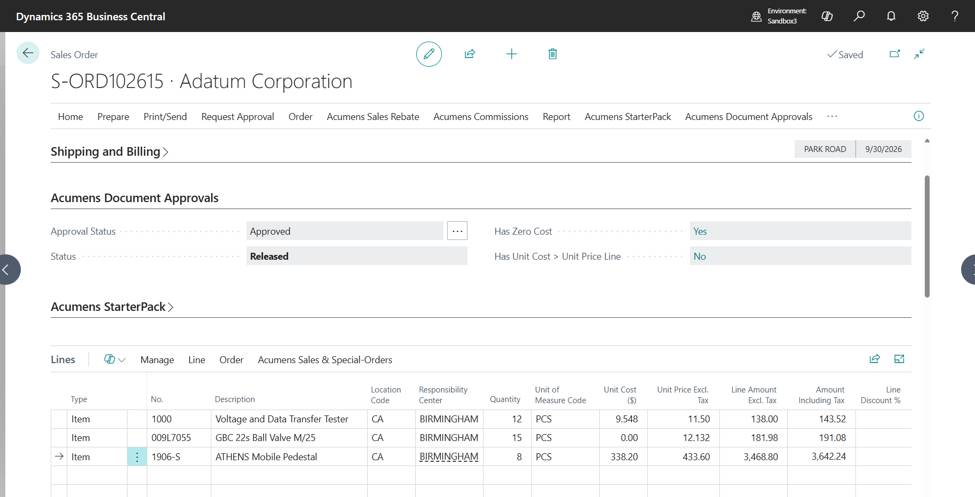Open Acumens Sales & Special-Orders menu

325,360
